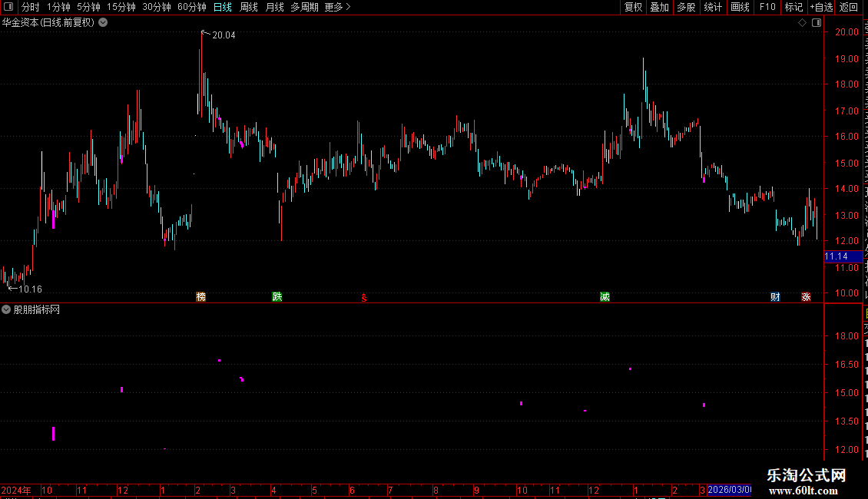This screenshot has width=868, height=499.
Task: Open the green 减 event marker
Action: (605, 297)
